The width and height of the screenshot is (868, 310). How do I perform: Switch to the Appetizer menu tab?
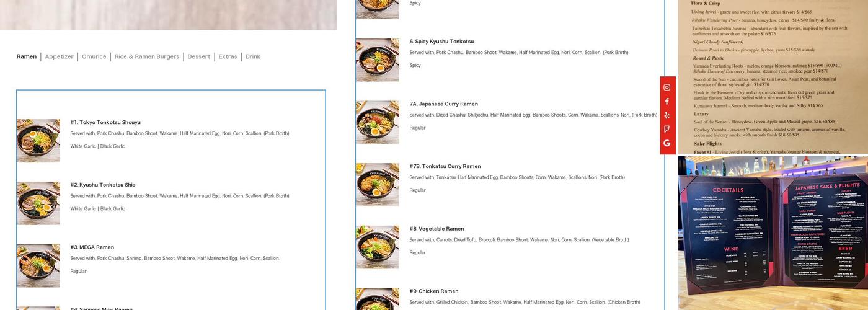(59, 56)
